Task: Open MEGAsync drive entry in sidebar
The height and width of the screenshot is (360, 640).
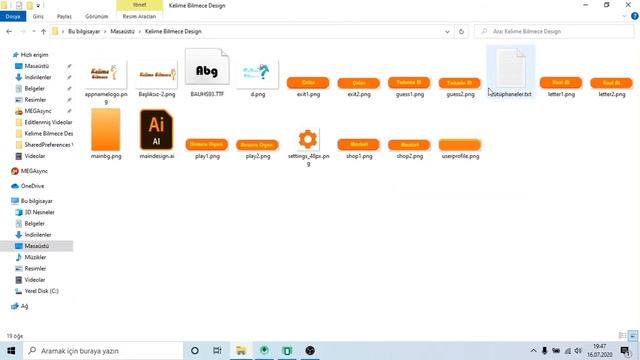Action: (34, 171)
